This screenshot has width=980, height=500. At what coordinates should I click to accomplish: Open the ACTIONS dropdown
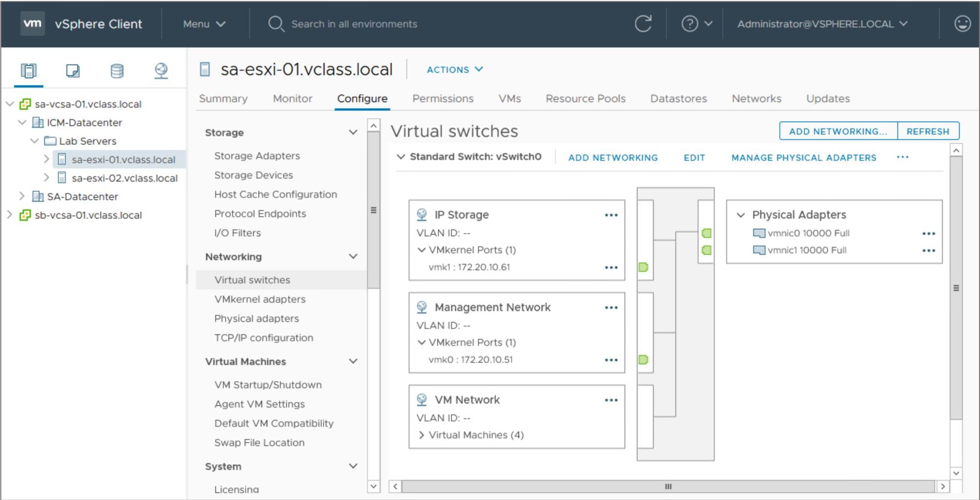click(x=455, y=69)
